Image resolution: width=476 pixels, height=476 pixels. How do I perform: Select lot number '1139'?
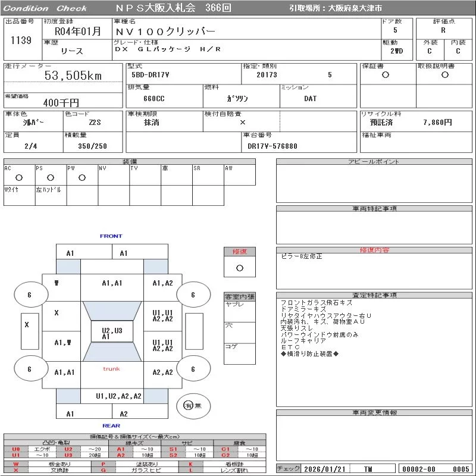point(21,40)
